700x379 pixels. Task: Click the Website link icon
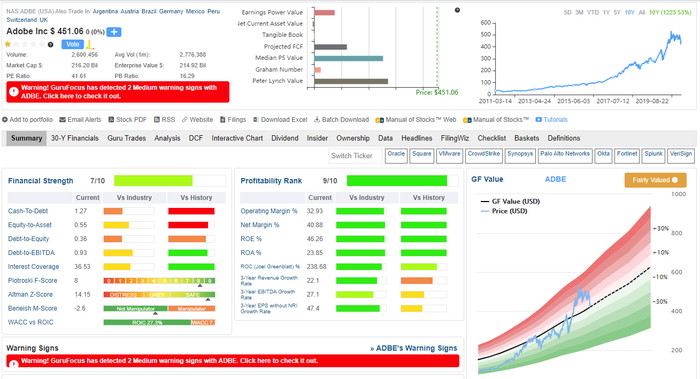pyautogui.click(x=184, y=120)
